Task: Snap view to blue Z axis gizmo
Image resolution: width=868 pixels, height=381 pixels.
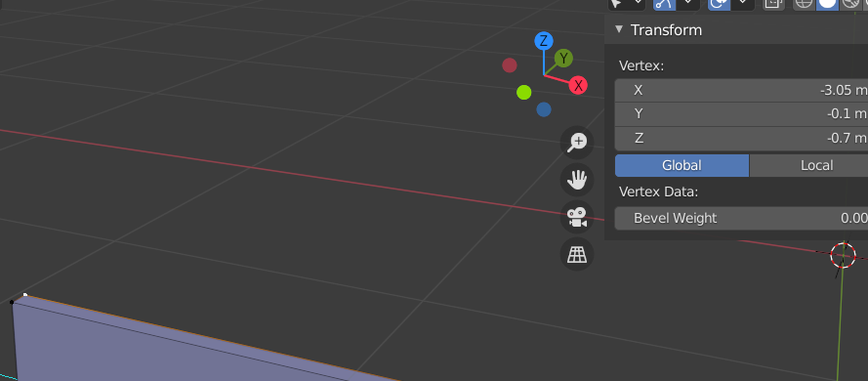Action: (544, 41)
